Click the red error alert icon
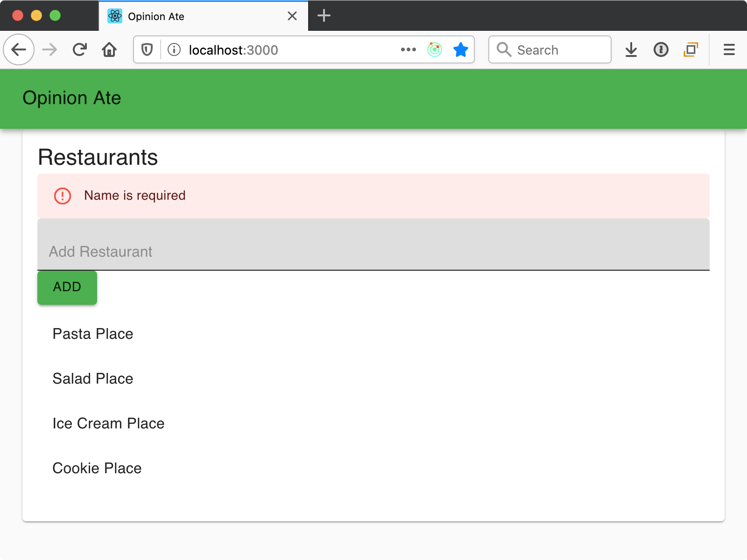 pyautogui.click(x=63, y=196)
